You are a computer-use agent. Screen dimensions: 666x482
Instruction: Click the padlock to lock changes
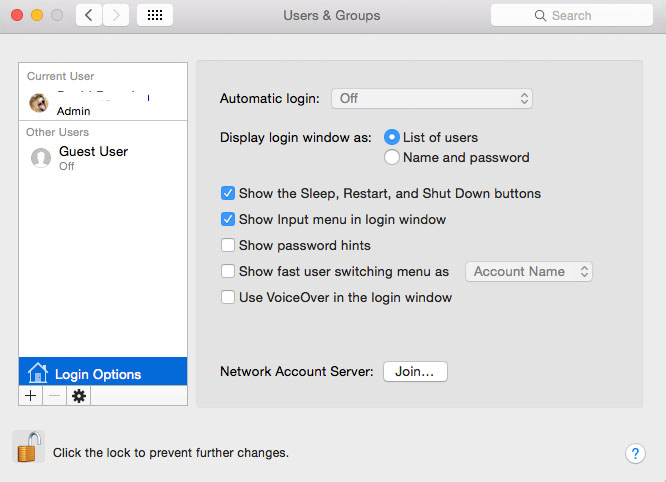pos(28,447)
